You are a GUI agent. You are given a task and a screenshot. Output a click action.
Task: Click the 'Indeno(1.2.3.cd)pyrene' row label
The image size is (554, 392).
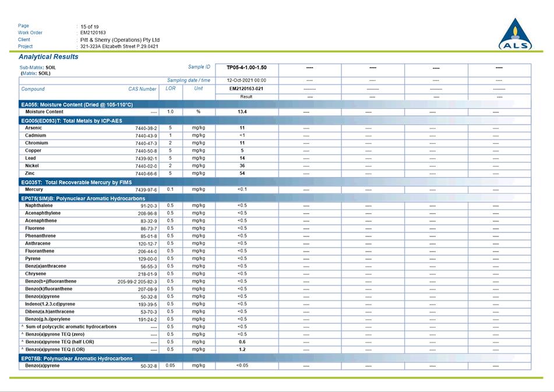point(50,304)
